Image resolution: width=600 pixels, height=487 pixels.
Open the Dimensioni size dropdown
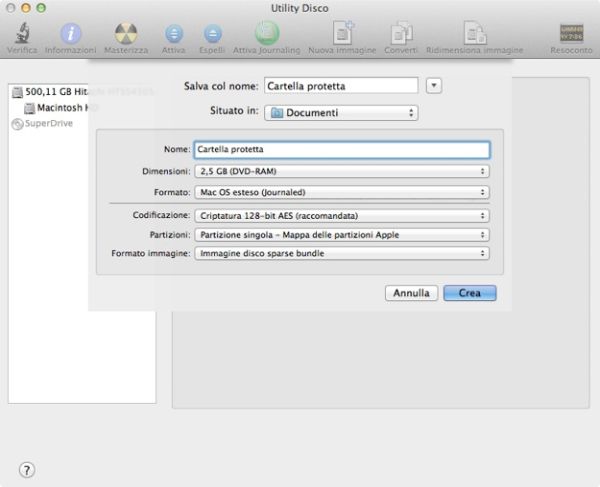click(x=341, y=172)
